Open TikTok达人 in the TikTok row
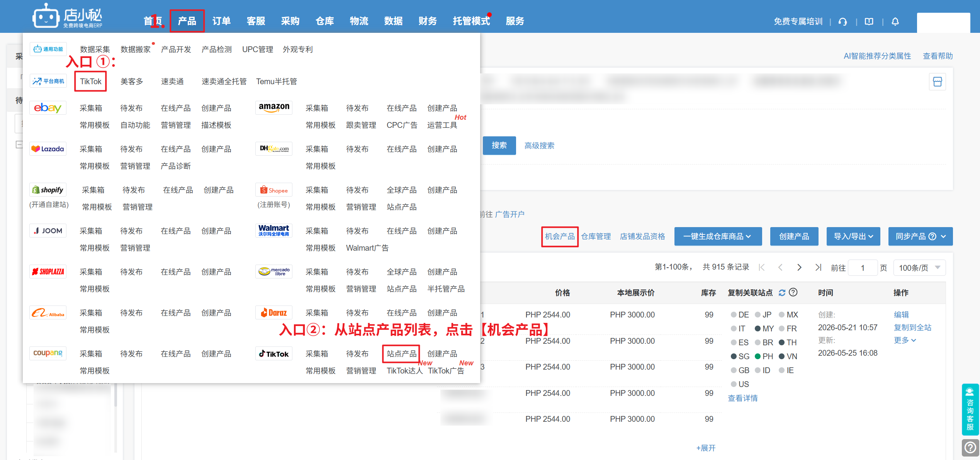Viewport: 980px width, 460px height. [x=404, y=371]
